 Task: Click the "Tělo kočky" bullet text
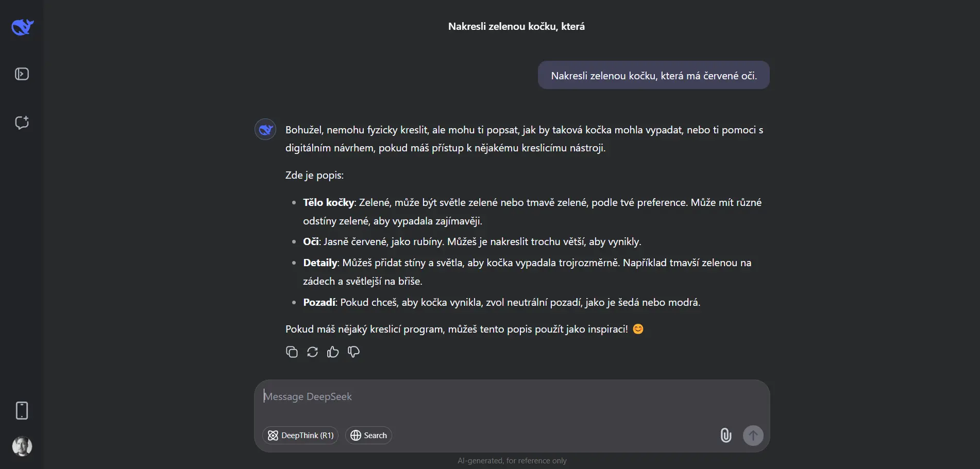pos(329,202)
